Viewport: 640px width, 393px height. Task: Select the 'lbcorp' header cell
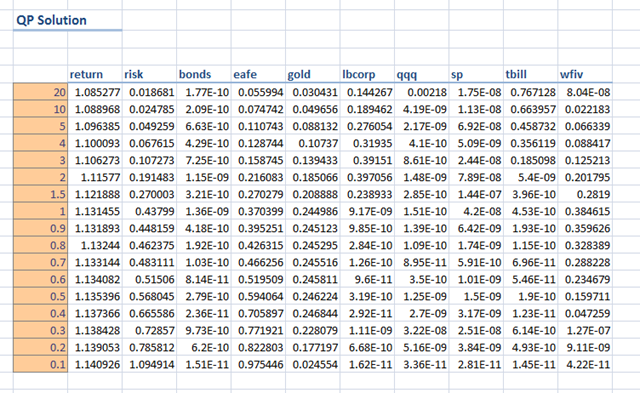[367, 74]
